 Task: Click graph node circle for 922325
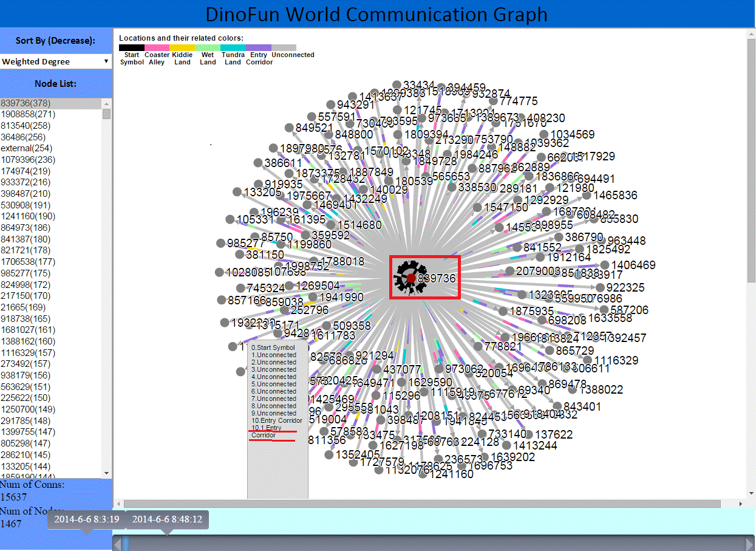(600, 287)
